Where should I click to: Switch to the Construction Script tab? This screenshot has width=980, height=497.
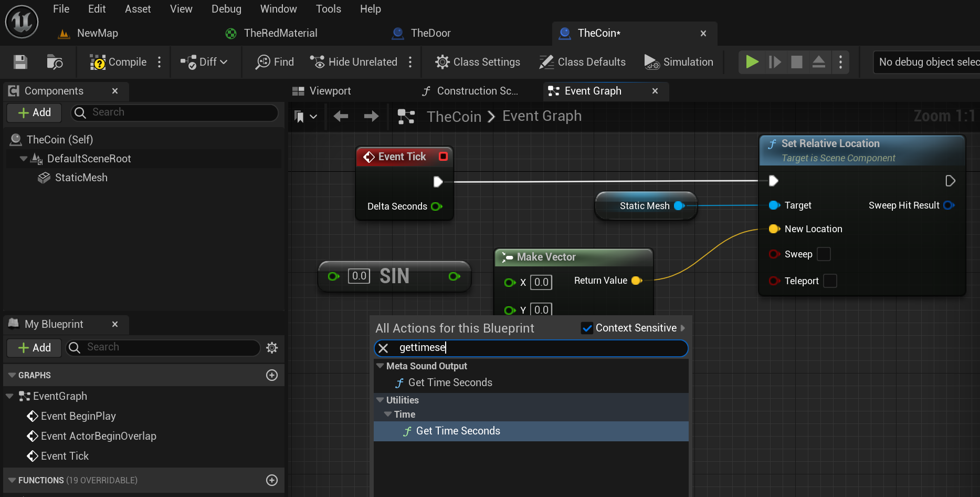pyautogui.click(x=470, y=91)
